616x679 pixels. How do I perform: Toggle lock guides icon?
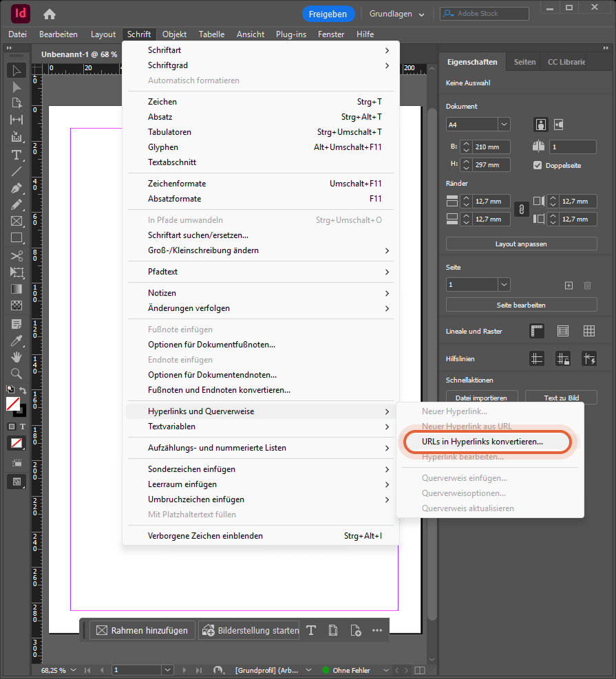tap(563, 359)
